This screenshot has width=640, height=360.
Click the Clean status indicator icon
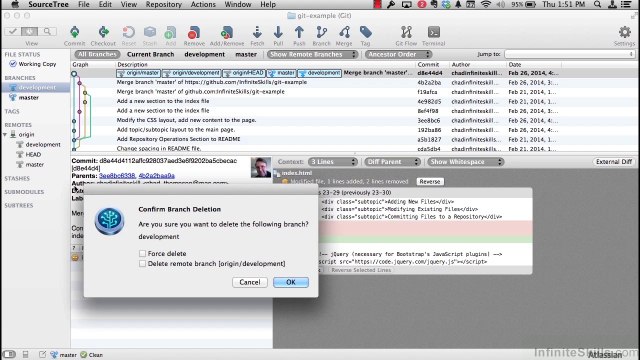pyautogui.click(x=83, y=355)
